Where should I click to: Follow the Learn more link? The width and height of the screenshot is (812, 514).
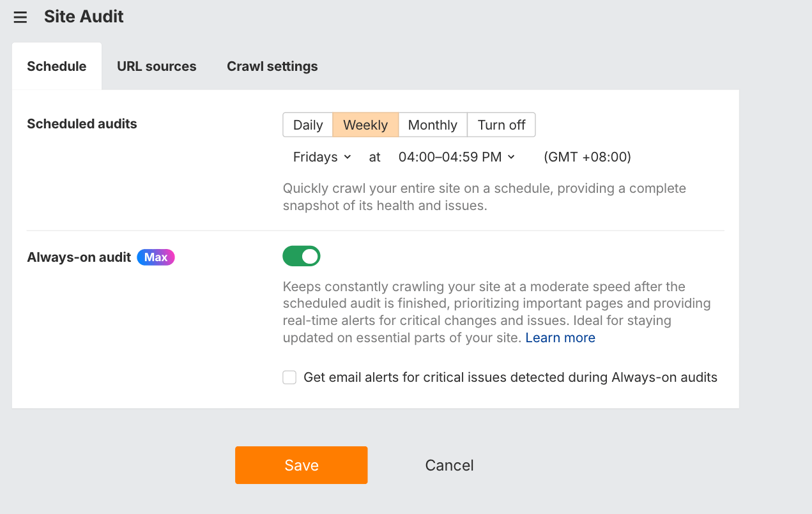pos(560,338)
